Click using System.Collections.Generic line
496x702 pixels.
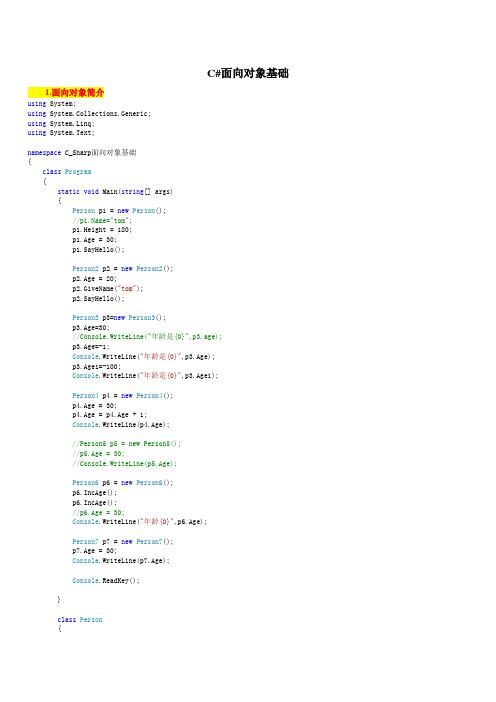pyautogui.click(x=89, y=114)
